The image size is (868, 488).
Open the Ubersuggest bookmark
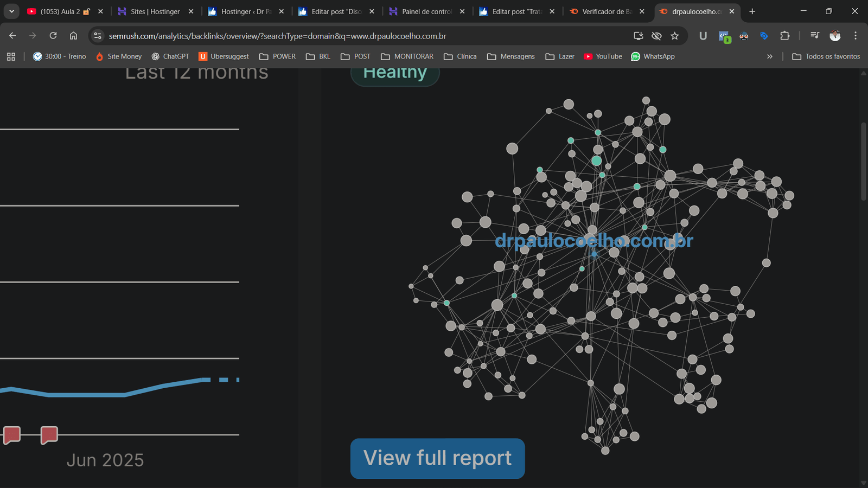(224, 56)
